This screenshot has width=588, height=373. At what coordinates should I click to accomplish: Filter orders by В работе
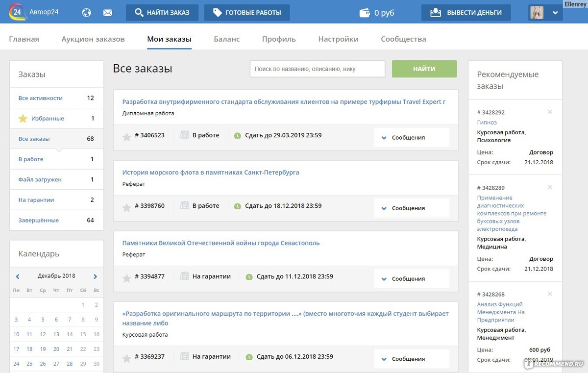point(56,159)
